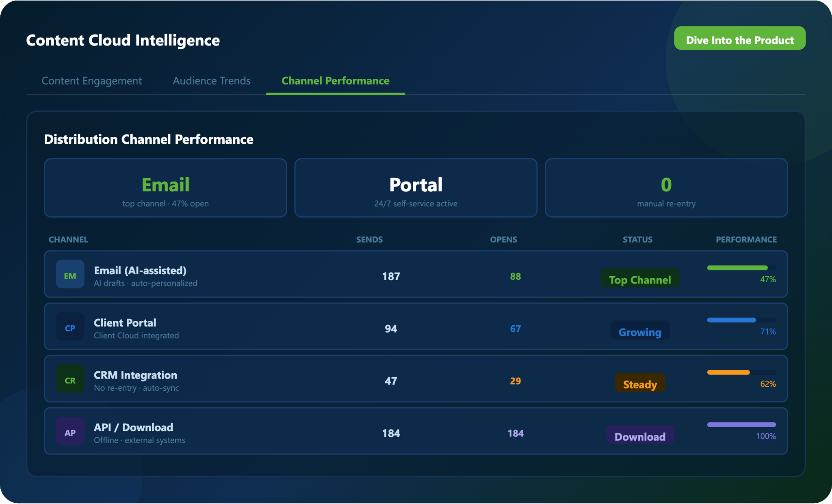Click the green 47% performance bar
The width and height of the screenshot is (832, 504).
[x=737, y=268]
